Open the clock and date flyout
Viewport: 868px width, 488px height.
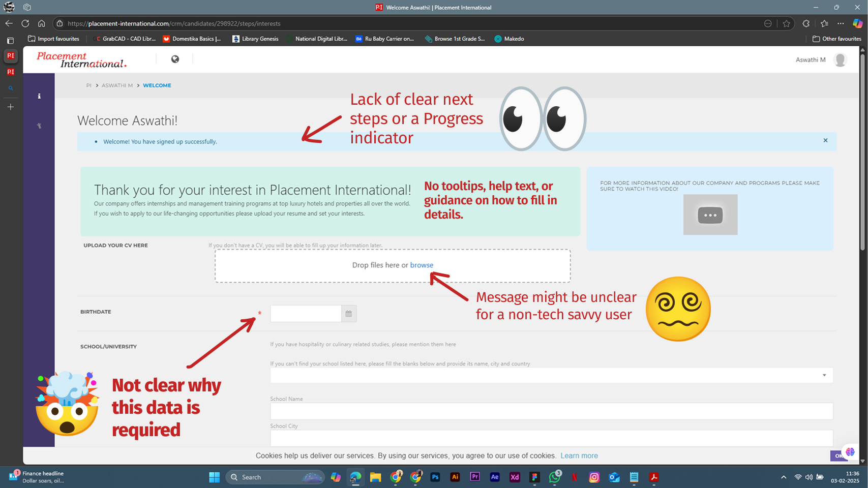tap(845, 477)
